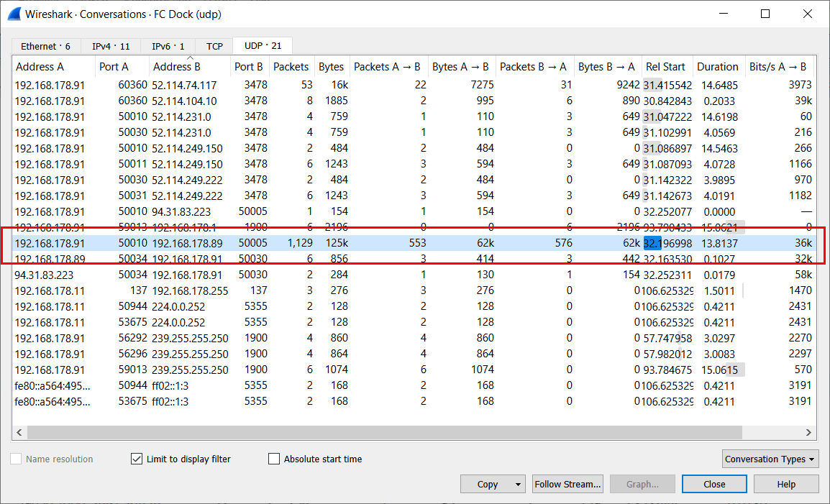Click the Wireshark fin icon in title bar
This screenshot has height=504, width=830.
pos(14,14)
